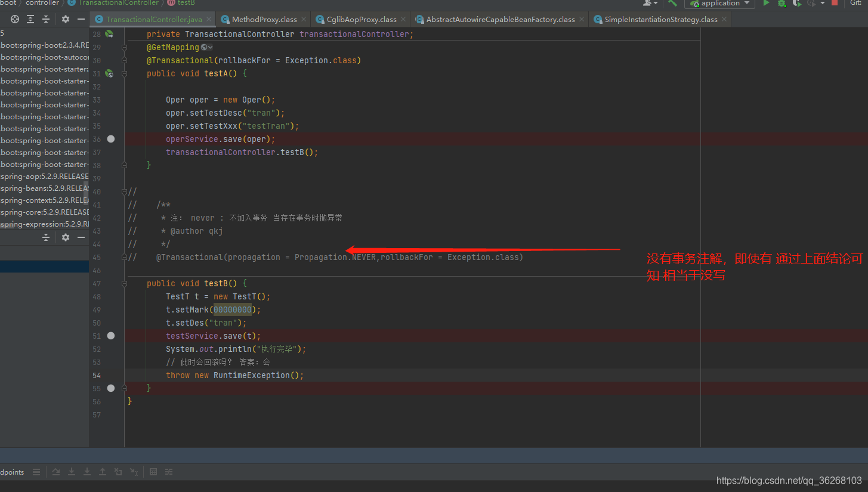Viewport: 868px width, 492px height.
Task: Close the MethodProxy.class tab
Action: (304, 20)
